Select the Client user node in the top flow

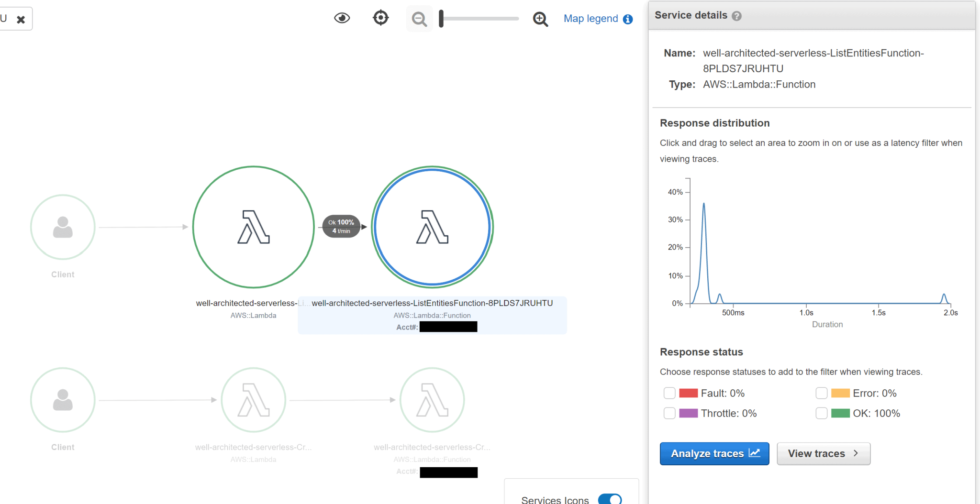point(62,227)
